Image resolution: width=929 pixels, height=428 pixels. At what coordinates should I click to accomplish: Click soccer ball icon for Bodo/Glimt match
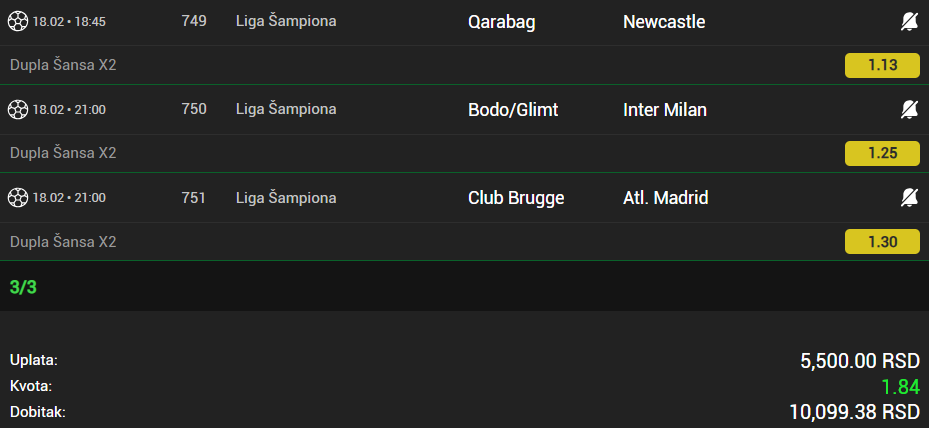tap(18, 109)
